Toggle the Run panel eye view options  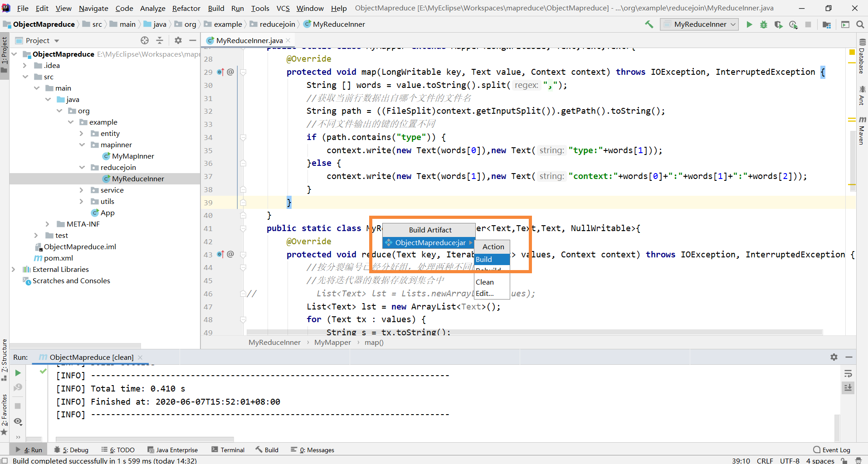point(18,421)
